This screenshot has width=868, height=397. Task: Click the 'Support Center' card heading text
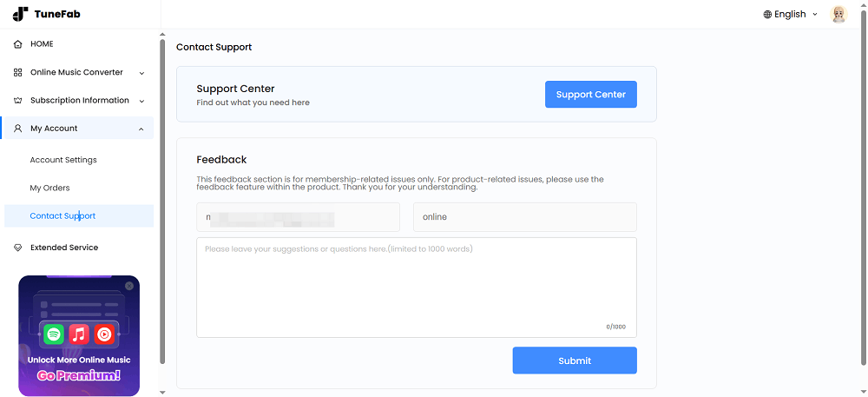[235, 89]
